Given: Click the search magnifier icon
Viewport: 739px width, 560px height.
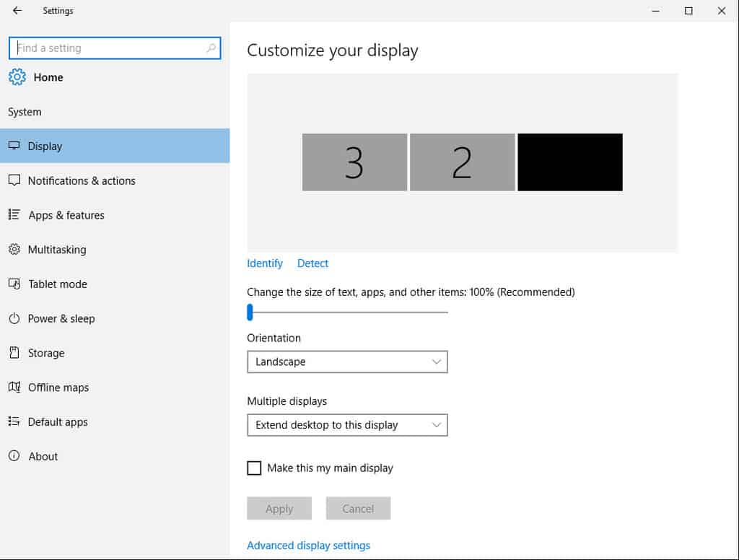Looking at the screenshot, I should tap(211, 48).
